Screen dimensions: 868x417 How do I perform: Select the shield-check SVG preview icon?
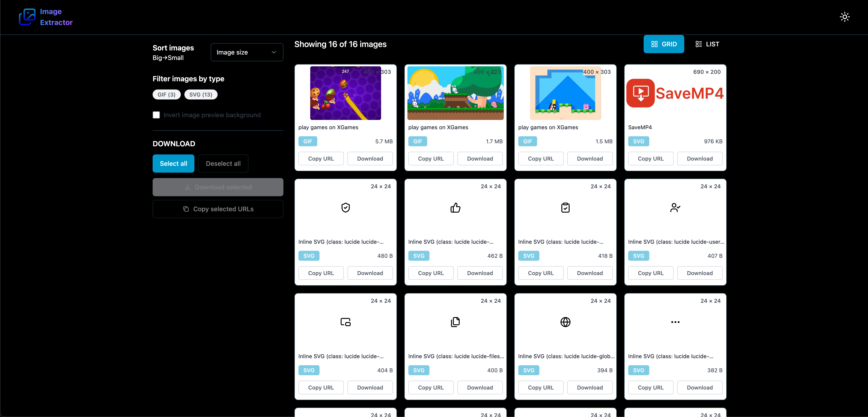(x=345, y=207)
